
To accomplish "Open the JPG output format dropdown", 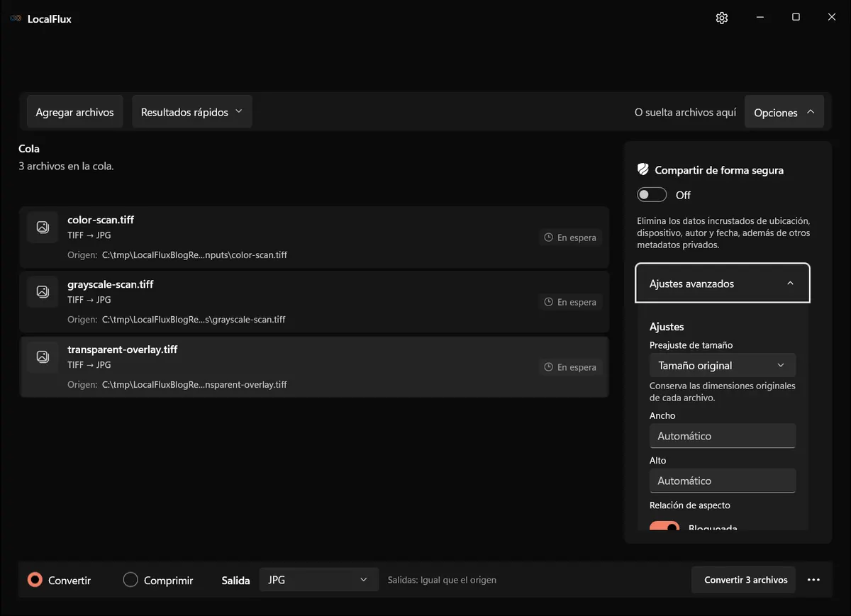I will [x=318, y=580].
